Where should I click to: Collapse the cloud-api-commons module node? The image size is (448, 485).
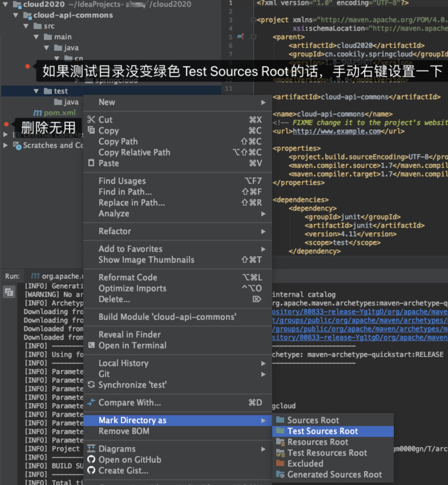click(x=16, y=15)
